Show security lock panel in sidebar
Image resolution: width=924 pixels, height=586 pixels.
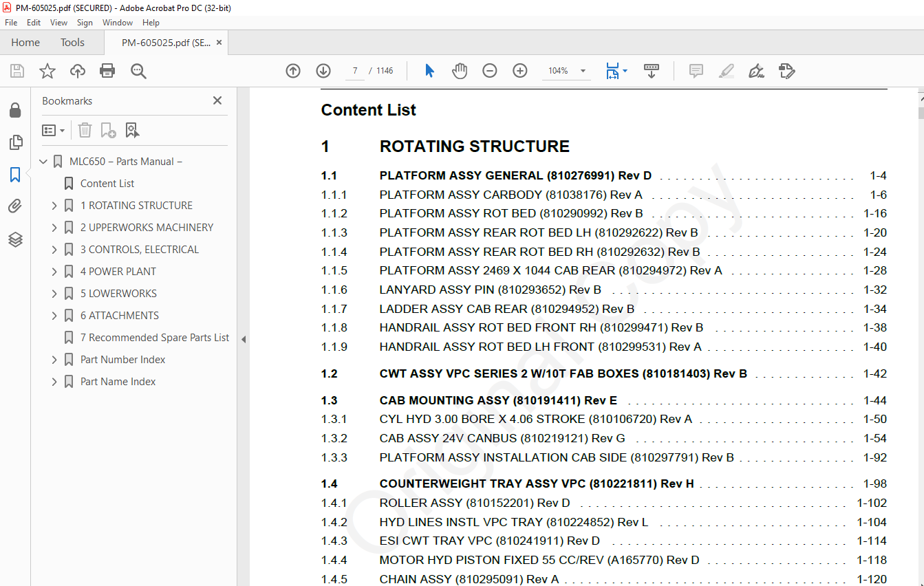15,110
